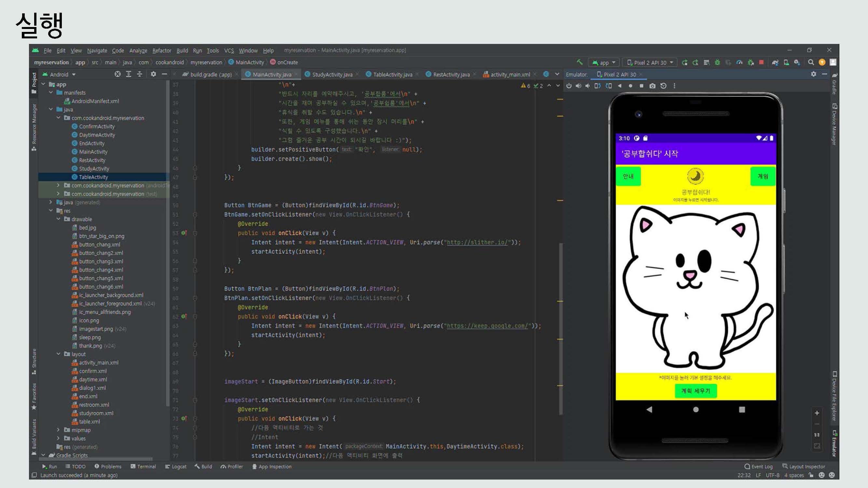This screenshot has height=488, width=868.
Task: Click the emulator Home circle below the app
Action: pyautogui.click(x=696, y=410)
